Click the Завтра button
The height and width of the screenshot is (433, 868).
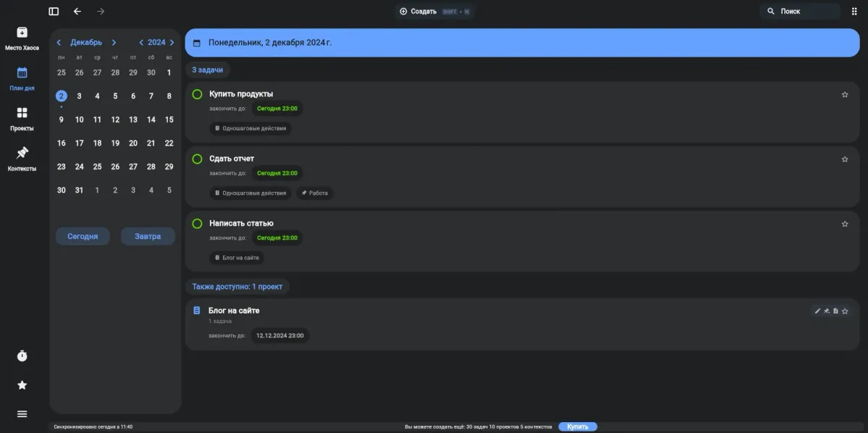coord(148,237)
